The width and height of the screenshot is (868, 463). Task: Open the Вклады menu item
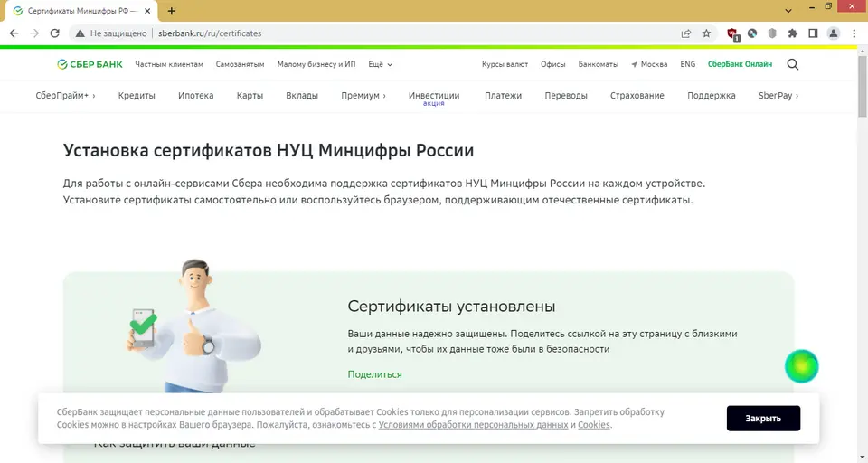pos(302,95)
